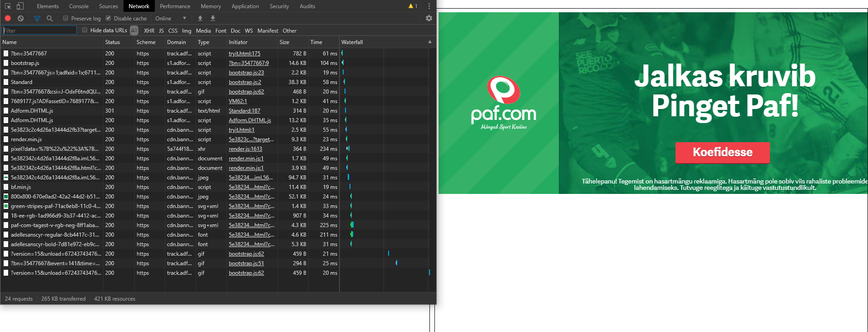Image resolution: width=868 pixels, height=332 pixels.
Task: Filter requests by Doc type
Action: click(236, 30)
